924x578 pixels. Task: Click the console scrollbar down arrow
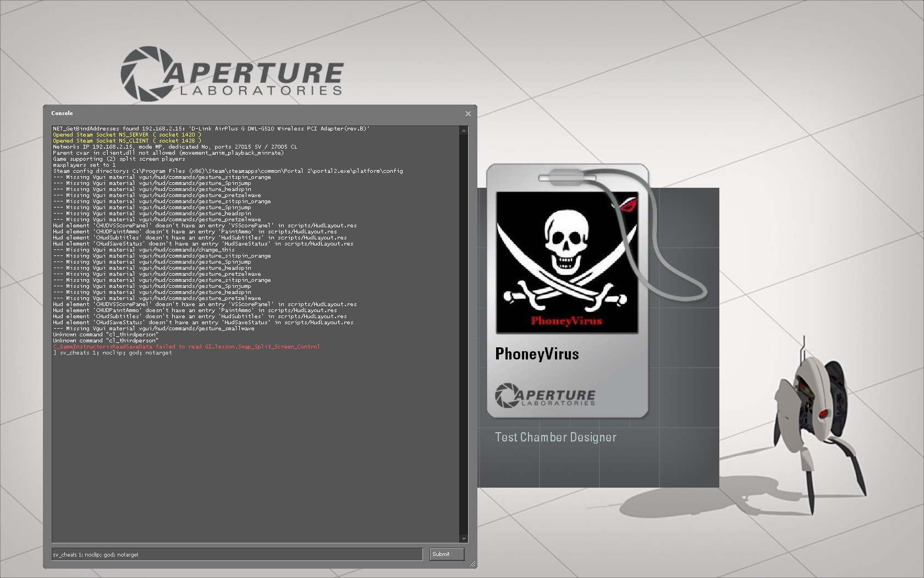[464, 539]
